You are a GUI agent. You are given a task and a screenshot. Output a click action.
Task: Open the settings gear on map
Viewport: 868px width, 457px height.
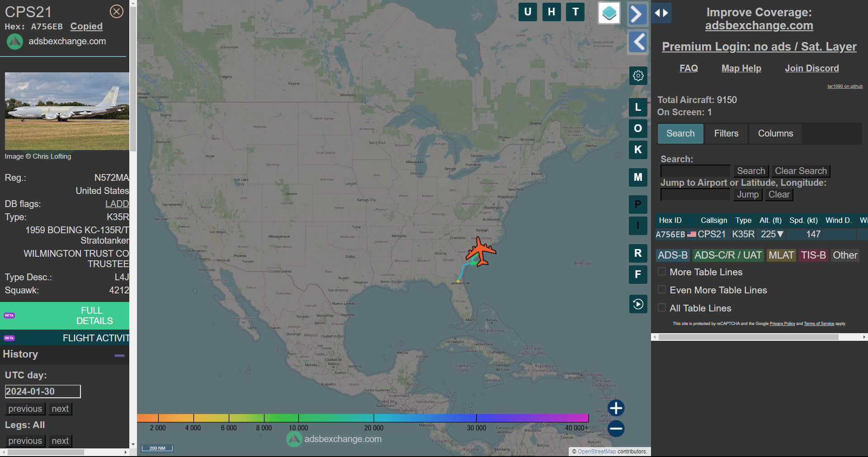pos(638,75)
